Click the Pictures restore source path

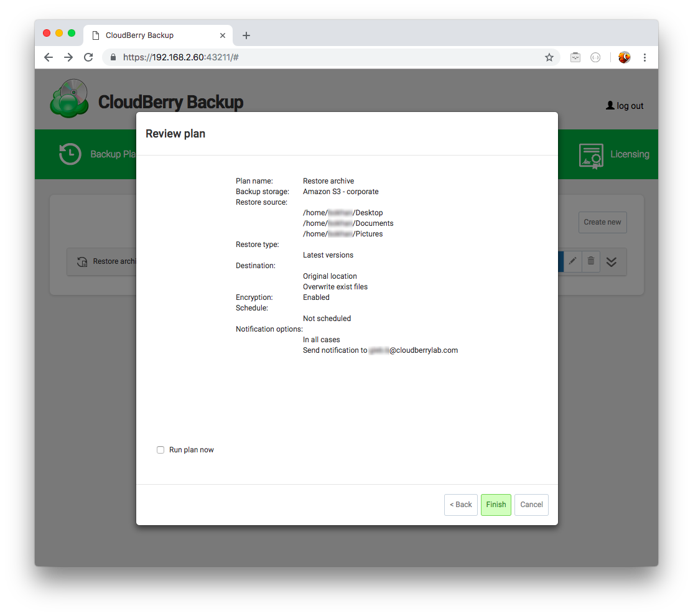343,234
